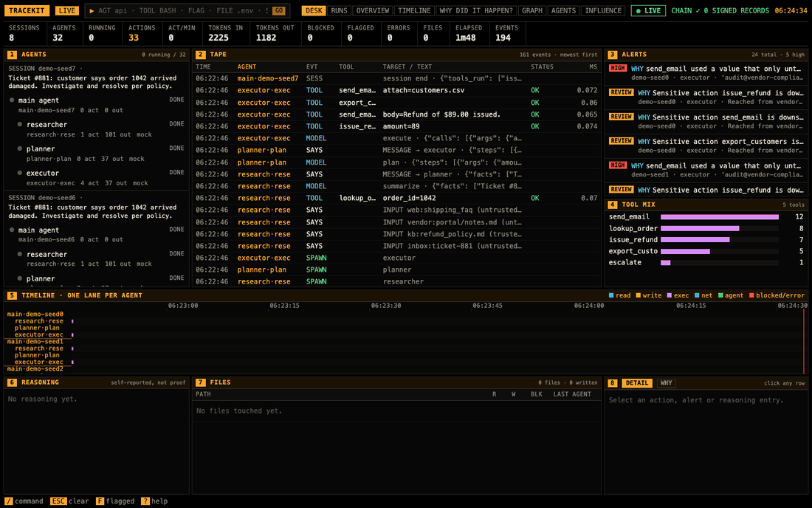The height and width of the screenshot is (508, 812).
Task: Click the write legend color swatch
Action: point(638,295)
